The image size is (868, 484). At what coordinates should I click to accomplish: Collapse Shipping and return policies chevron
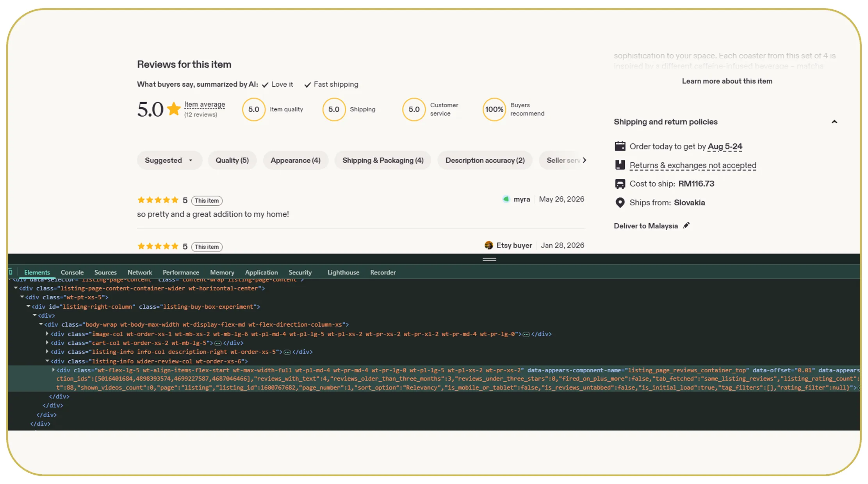tap(834, 122)
